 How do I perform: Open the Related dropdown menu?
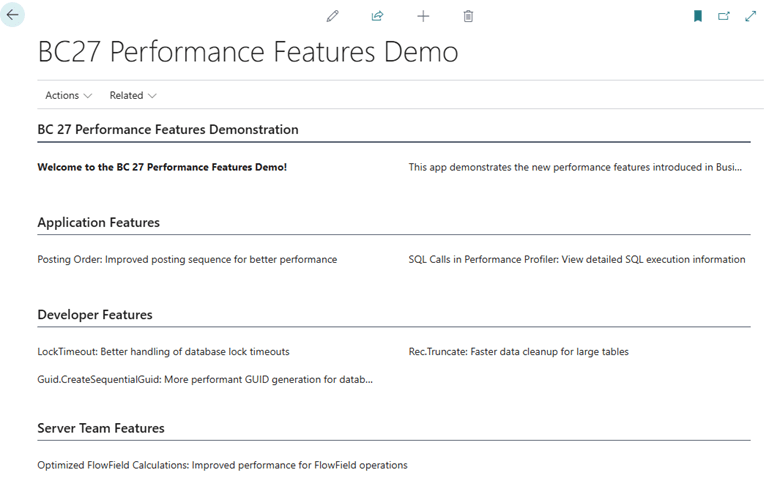133,96
